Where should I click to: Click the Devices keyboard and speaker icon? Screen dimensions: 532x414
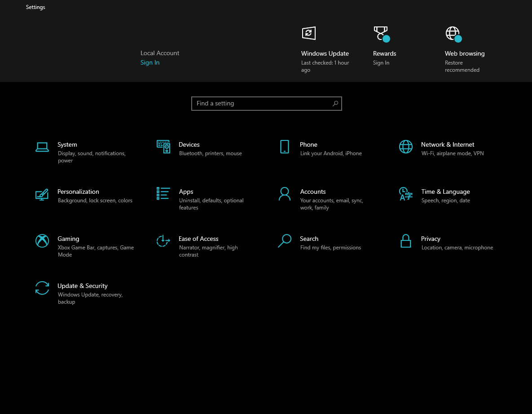pos(163,147)
